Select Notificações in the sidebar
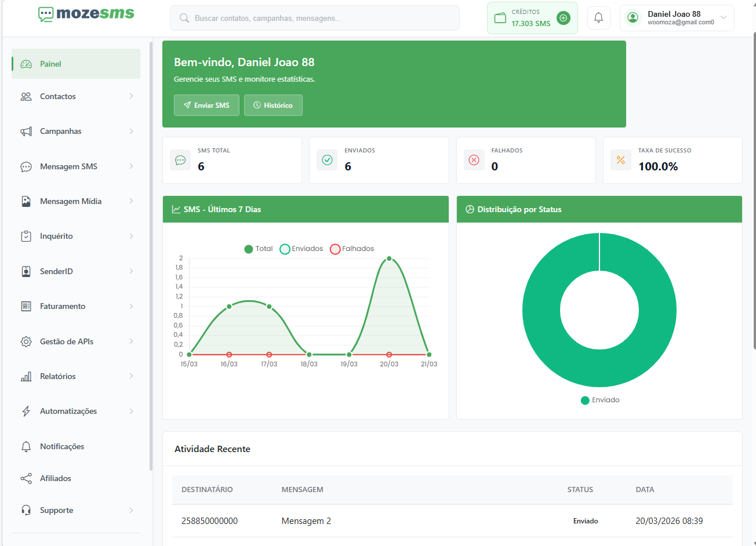756x546 pixels. point(62,446)
